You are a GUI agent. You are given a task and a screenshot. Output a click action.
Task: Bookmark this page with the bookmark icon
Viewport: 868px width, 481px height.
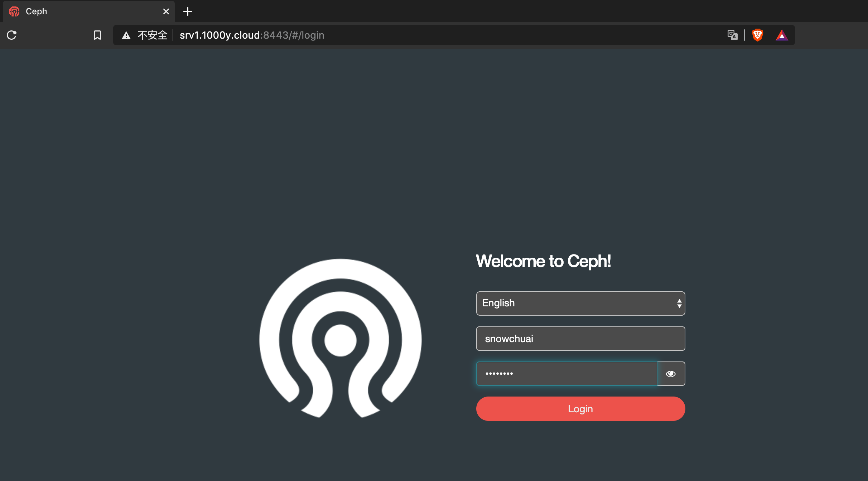[97, 35]
